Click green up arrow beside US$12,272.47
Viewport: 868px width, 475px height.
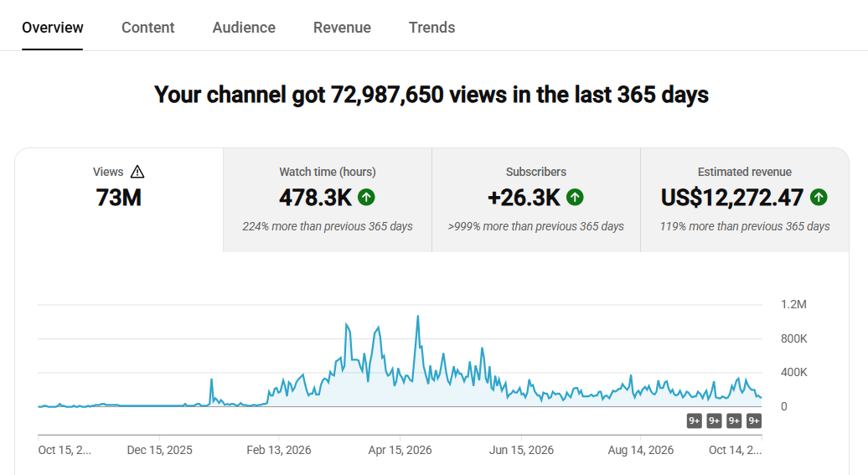click(x=819, y=197)
